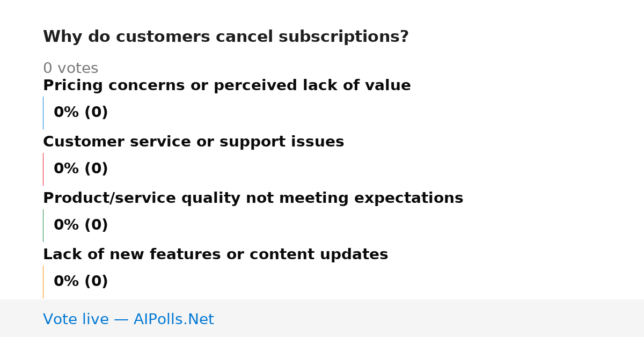Select the "Customer service or support issues" option
Image resolution: width=644 pixels, height=337 pixels.
(193, 142)
